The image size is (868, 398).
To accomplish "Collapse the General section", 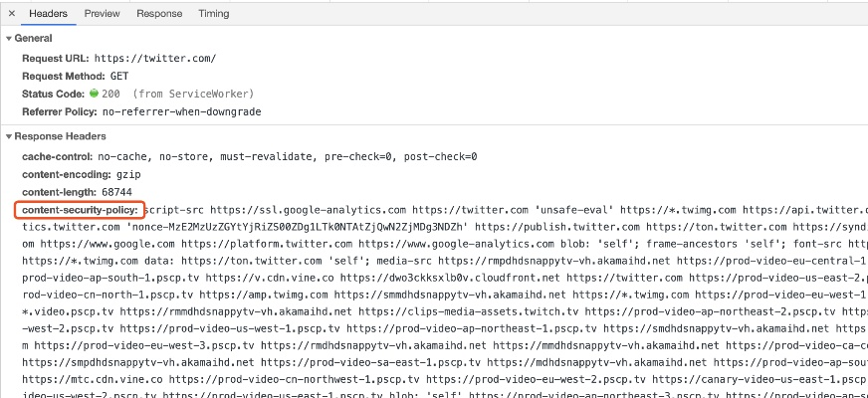I will (9, 38).
